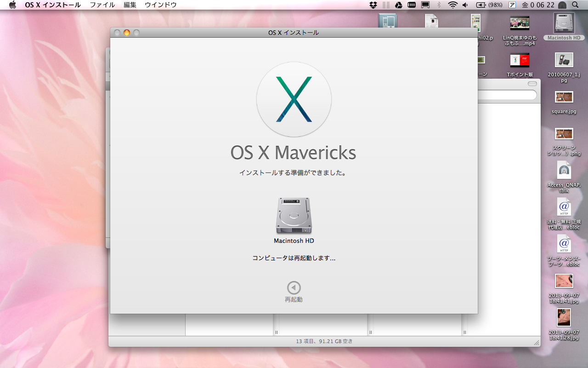Open Spotlight search magnifier
588x368 pixels.
tap(576, 5)
